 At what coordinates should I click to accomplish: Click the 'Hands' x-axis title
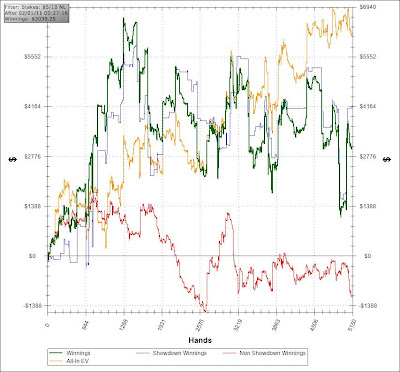point(200,340)
